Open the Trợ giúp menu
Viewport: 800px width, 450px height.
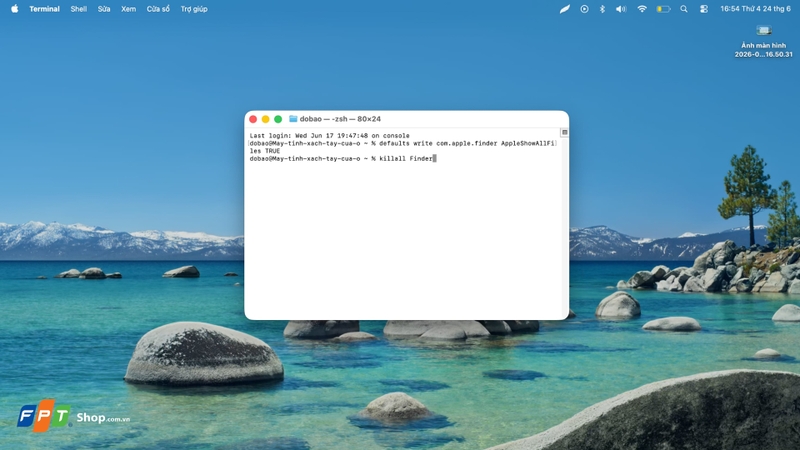click(x=194, y=9)
